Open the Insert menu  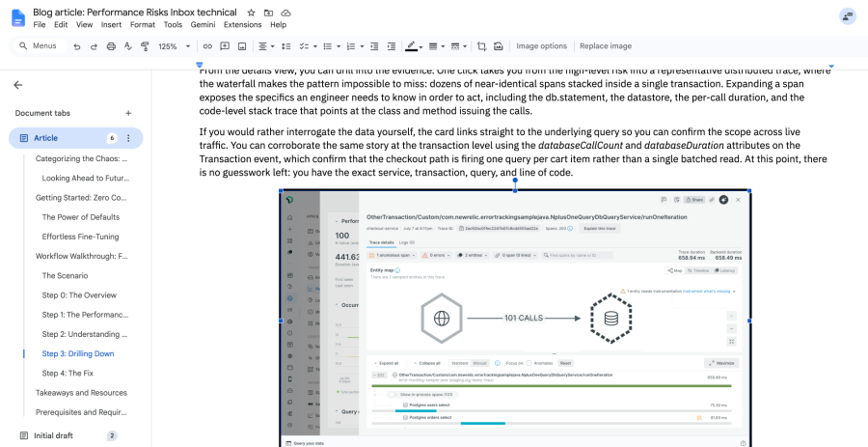[x=111, y=24]
